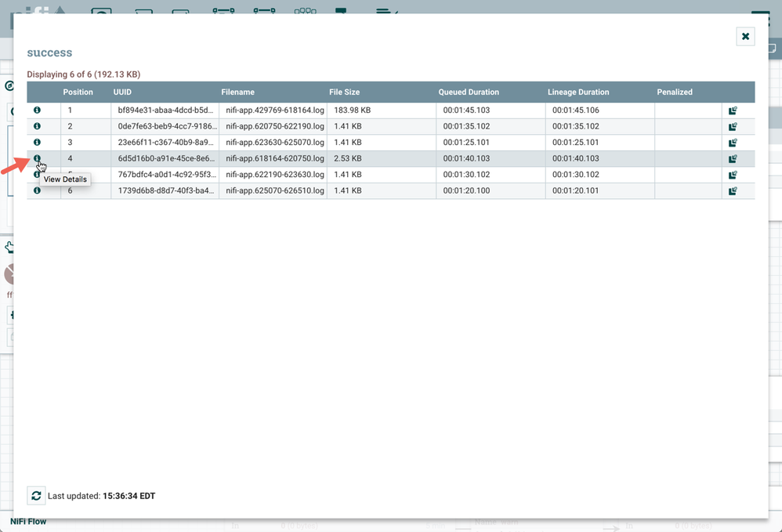Click the Position column header

point(78,92)
